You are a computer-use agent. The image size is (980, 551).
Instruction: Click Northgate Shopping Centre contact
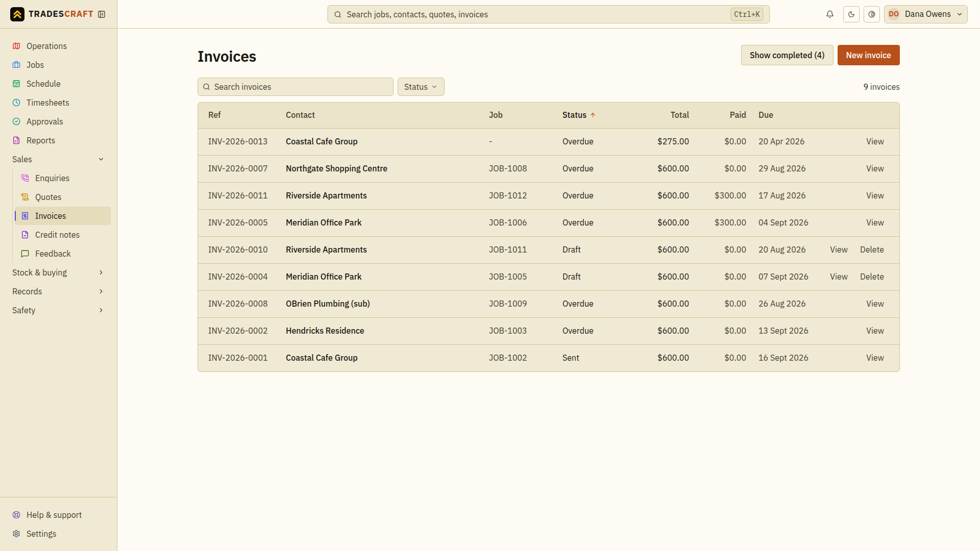click(x=336, y=168)
